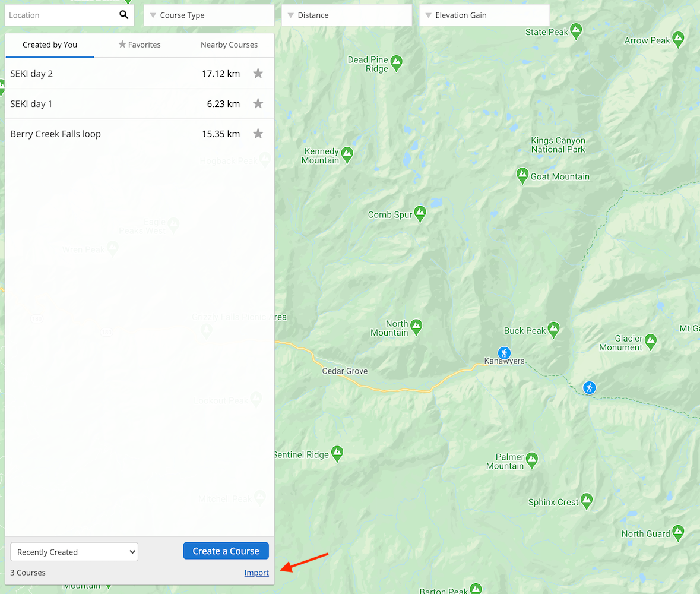Open the Import link
Image resolution: width=700 pixels, height=594 pixels.
click(256, 572)
